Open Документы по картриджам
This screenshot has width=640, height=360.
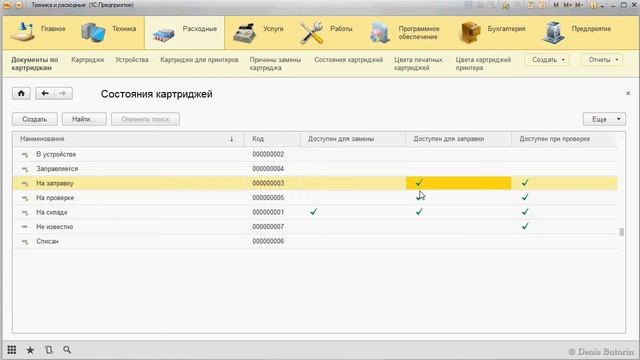pos(35,64)
